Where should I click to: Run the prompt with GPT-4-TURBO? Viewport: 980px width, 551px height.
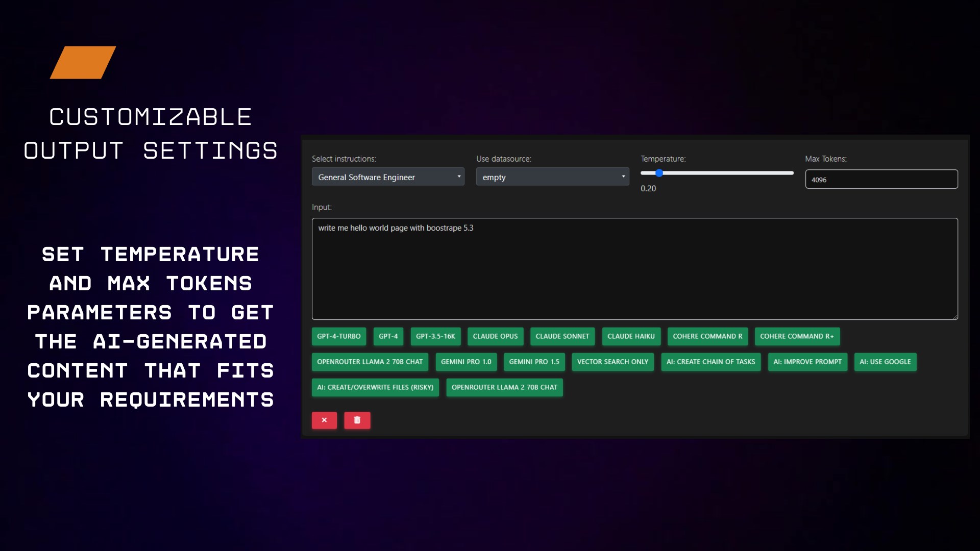338,336
